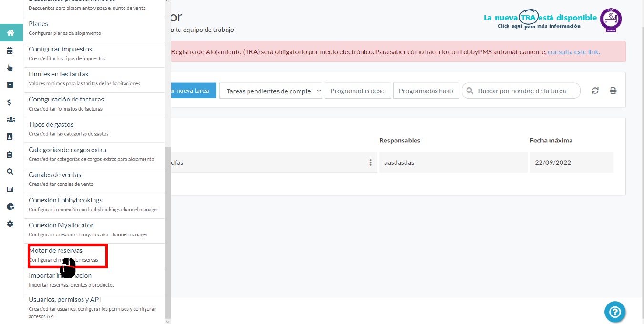Refresh the task list

595,91
